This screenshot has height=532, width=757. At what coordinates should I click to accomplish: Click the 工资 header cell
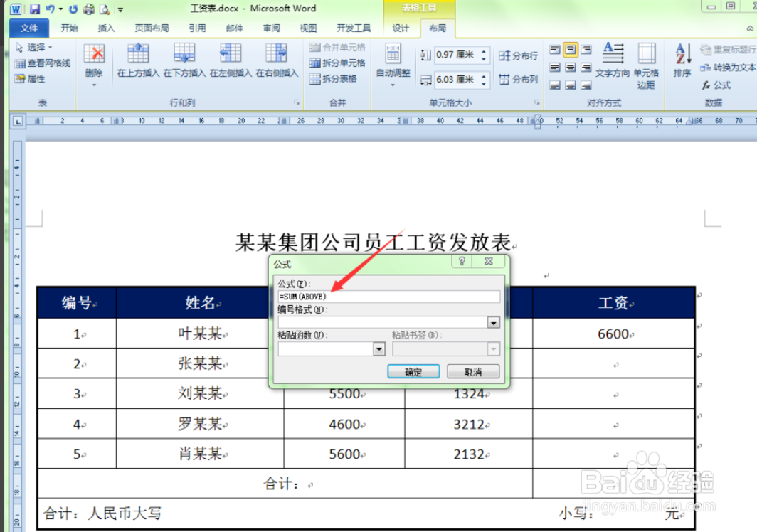(613, 303)
